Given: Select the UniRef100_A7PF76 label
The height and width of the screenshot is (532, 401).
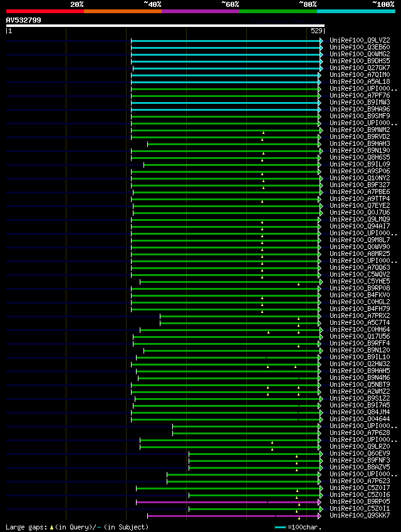Looking at the screenshot, I should point(360,95).
